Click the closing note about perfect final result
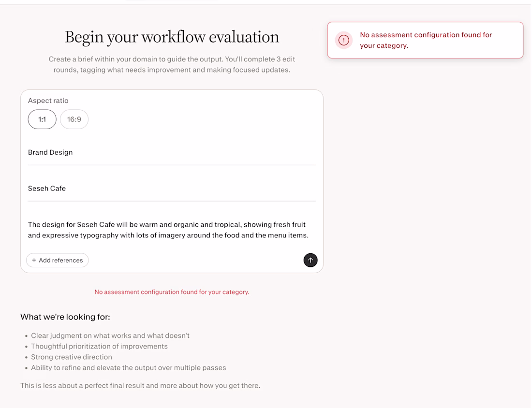This screenshot has height=408, width=532. click(x=140, y=386)
